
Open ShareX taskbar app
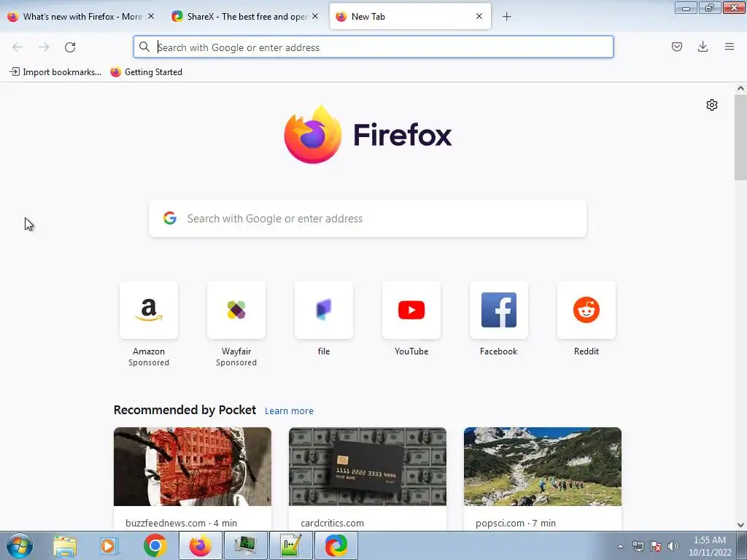(336, 545)
